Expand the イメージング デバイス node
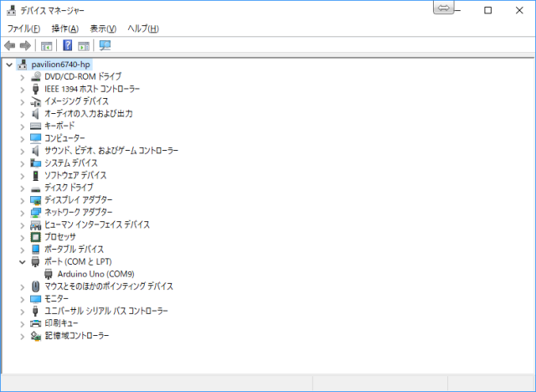Screen dimensions: 536x392 pyautogui.click(x=23, y=102)
